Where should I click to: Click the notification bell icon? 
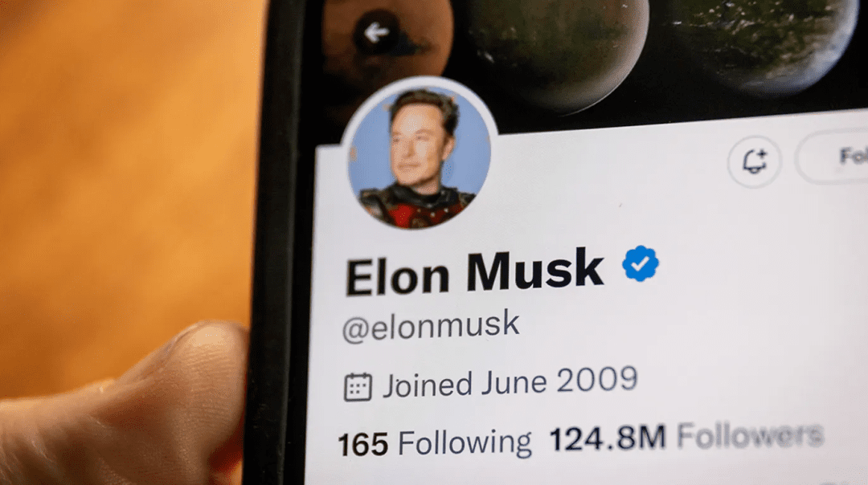point(754,161)
